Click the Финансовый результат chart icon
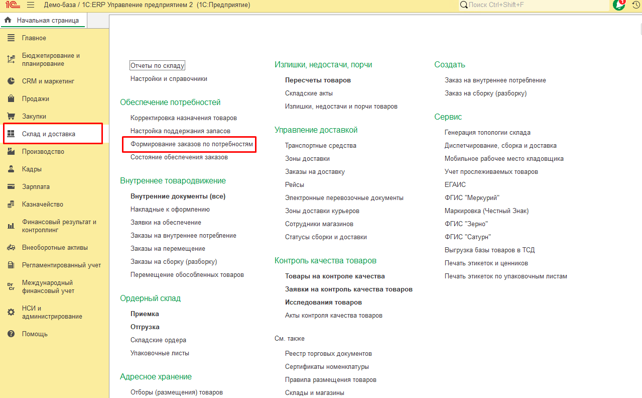 click(x=11, y=226)
